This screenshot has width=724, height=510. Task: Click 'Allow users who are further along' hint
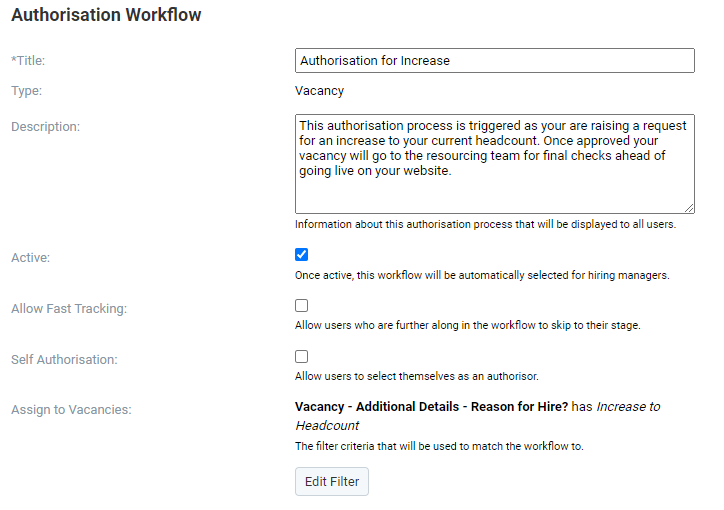468,325
